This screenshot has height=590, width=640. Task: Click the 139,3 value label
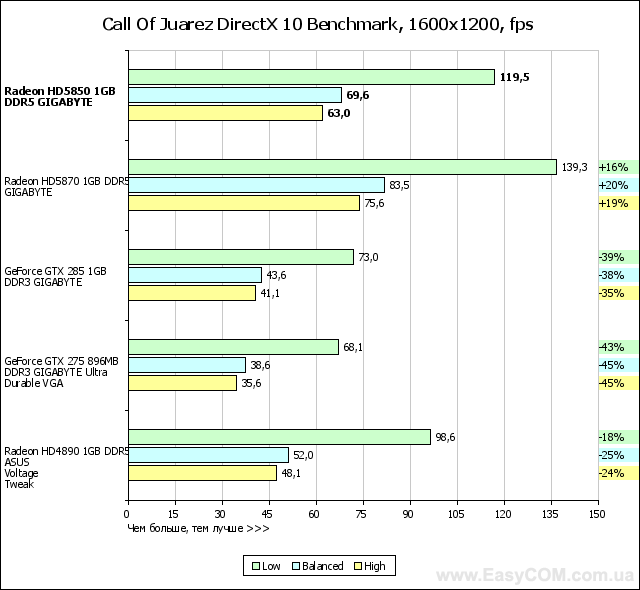click(574, 167)
